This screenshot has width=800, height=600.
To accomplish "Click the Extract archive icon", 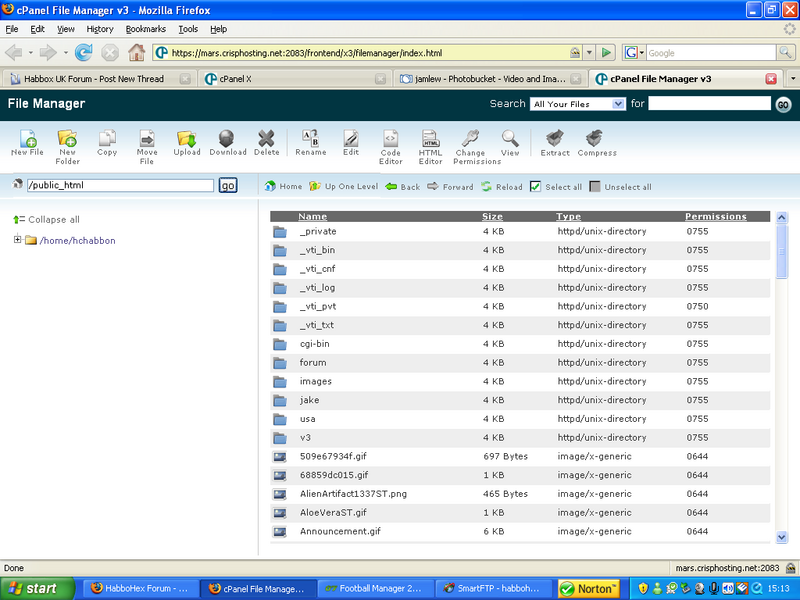I will click(555, 138).
